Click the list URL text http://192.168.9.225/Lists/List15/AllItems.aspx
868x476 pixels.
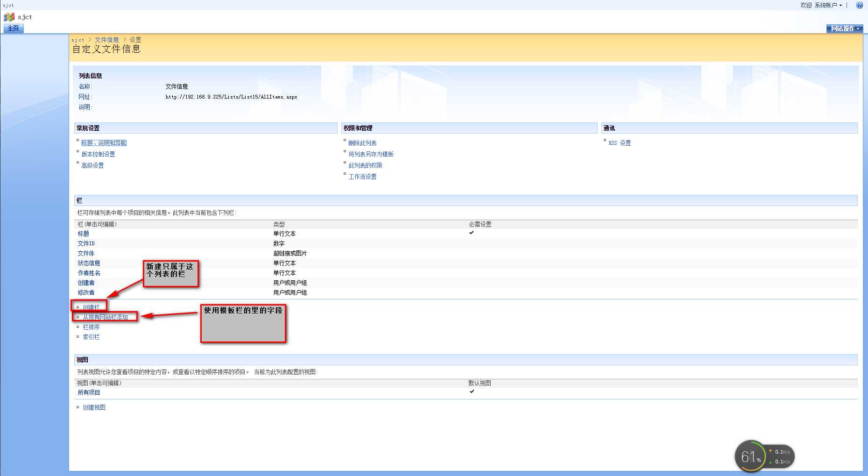click(x=231, y=97)
